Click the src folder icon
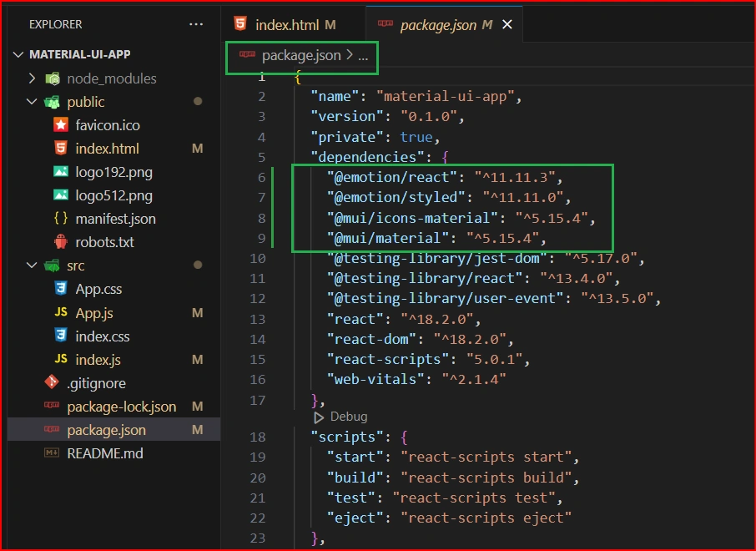Screen dimensions: 756x551 pos(52,265)
